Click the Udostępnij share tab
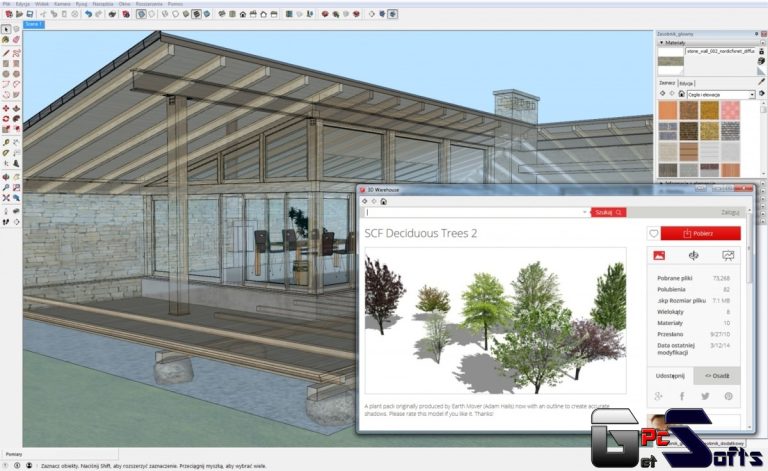The image size is (768, 471). click(x=670, y=376)
